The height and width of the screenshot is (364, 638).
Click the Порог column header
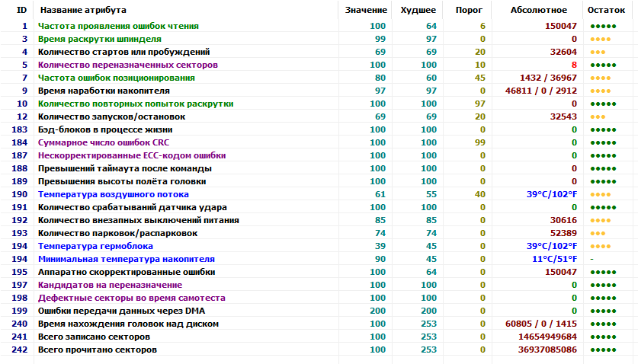click(x=468, y=10)
